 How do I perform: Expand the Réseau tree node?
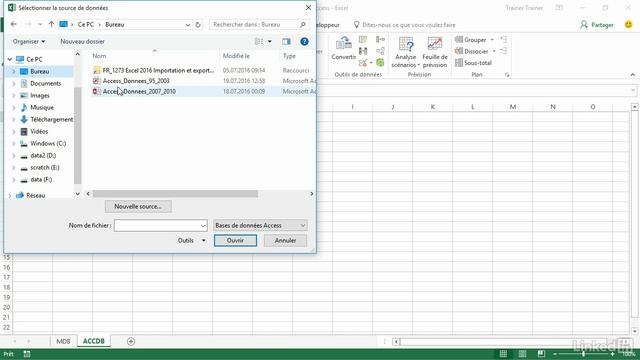(9, 196)
